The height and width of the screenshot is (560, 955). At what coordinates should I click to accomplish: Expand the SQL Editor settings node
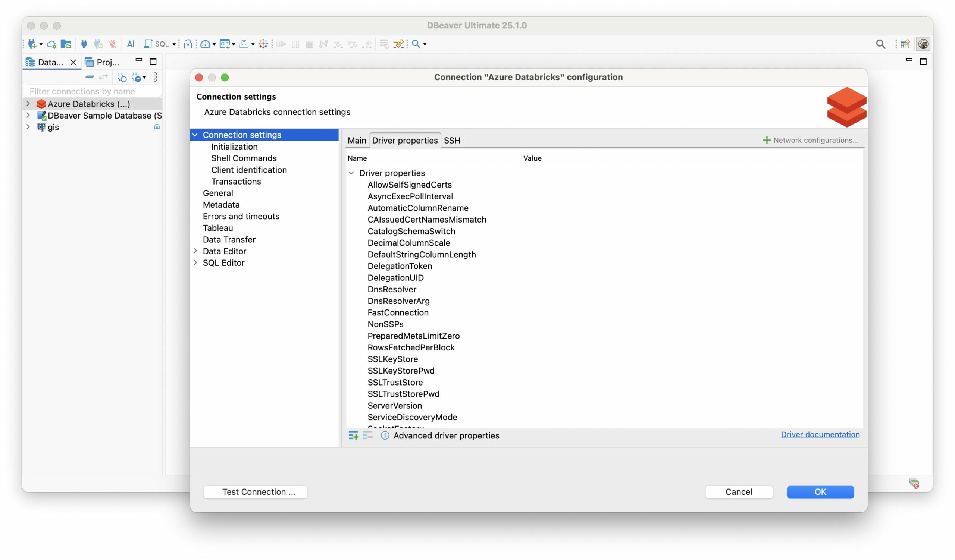[195, 263]
